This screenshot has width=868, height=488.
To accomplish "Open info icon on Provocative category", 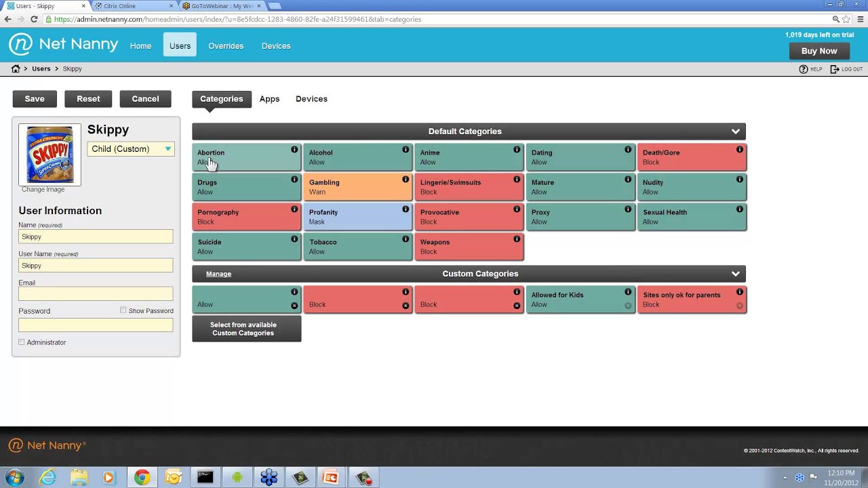I will pos(517,209).
